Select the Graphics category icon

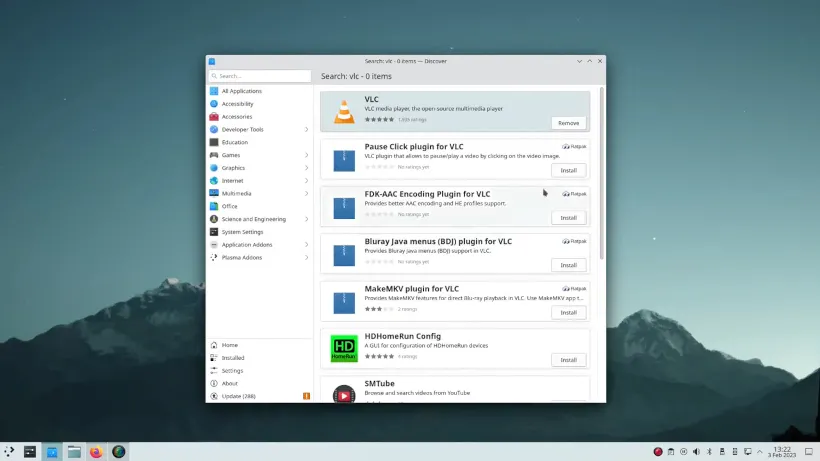click(214, 168)
